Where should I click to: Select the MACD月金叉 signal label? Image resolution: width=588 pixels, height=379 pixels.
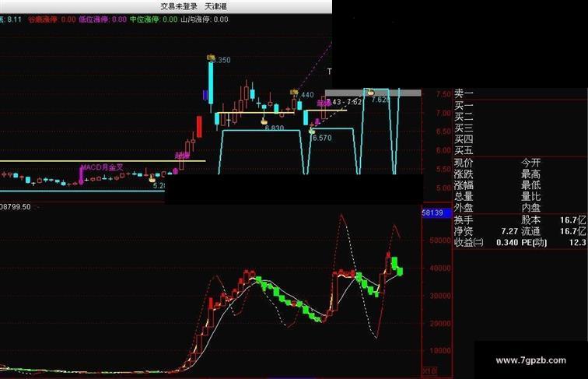102,167
